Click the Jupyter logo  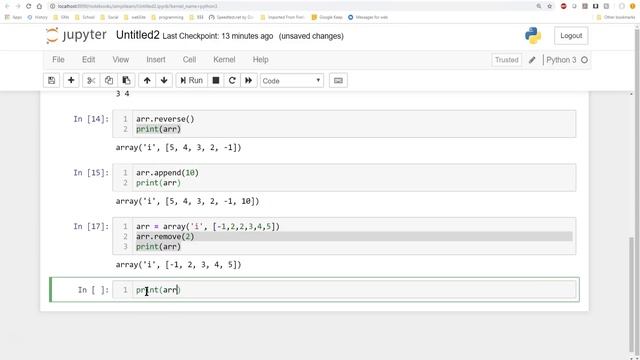[x=76, y=36]
